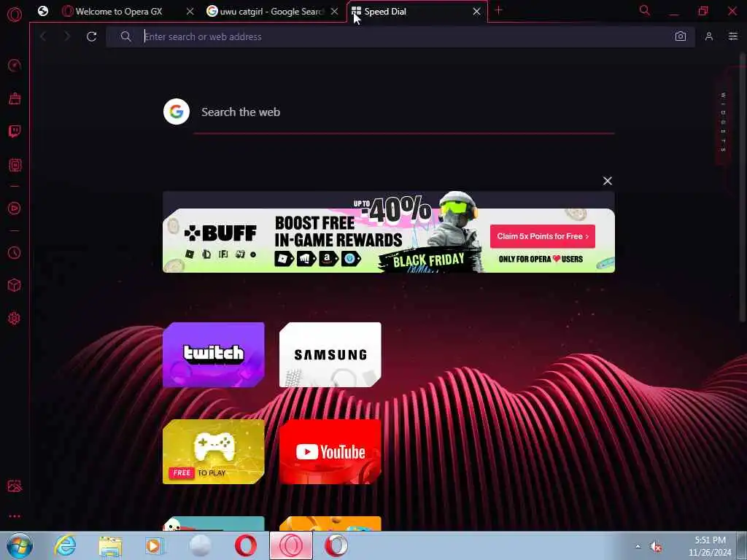Open the Twitch speed dial tile
Screen dimensions: 747x560
tap(214, 355)
